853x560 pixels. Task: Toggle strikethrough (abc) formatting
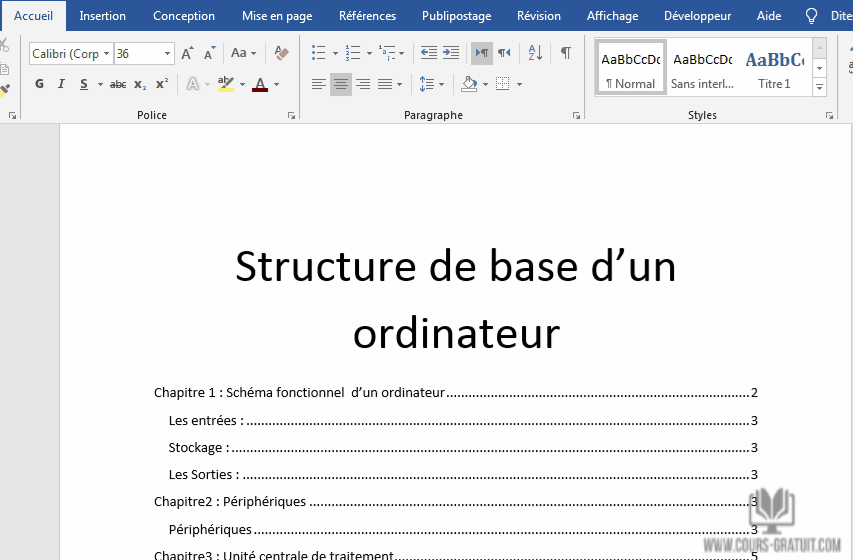[118, 84]
